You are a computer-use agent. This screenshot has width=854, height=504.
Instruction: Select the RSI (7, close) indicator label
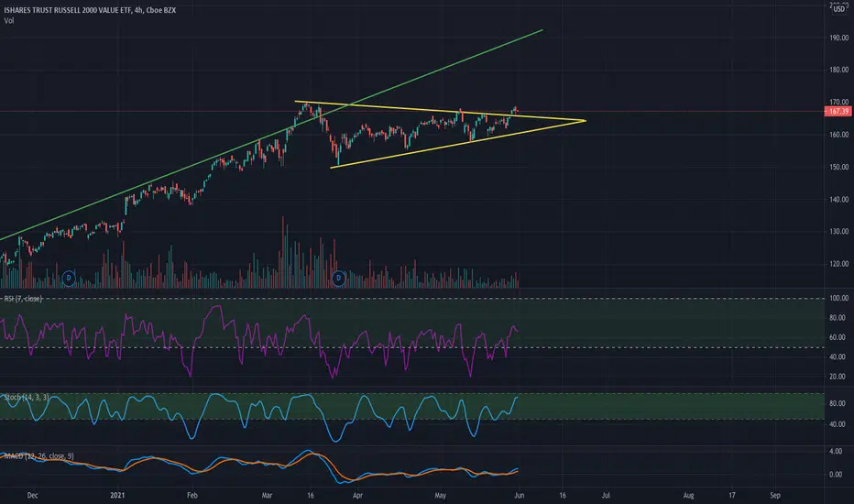(23, 299)
